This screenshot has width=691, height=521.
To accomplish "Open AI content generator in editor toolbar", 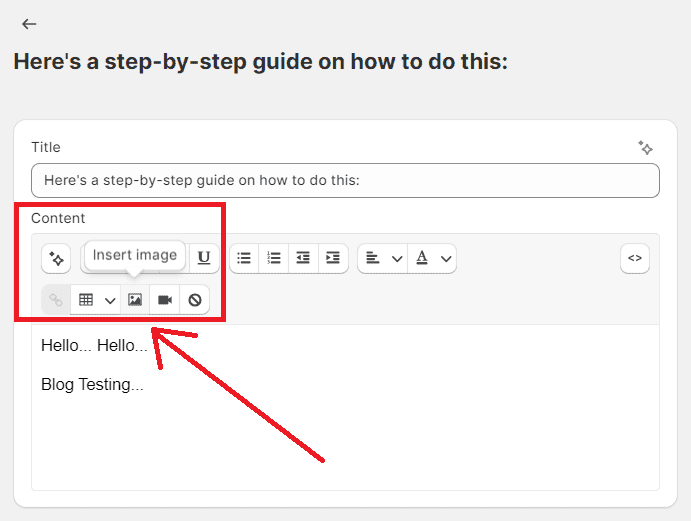I will point(56,258).
